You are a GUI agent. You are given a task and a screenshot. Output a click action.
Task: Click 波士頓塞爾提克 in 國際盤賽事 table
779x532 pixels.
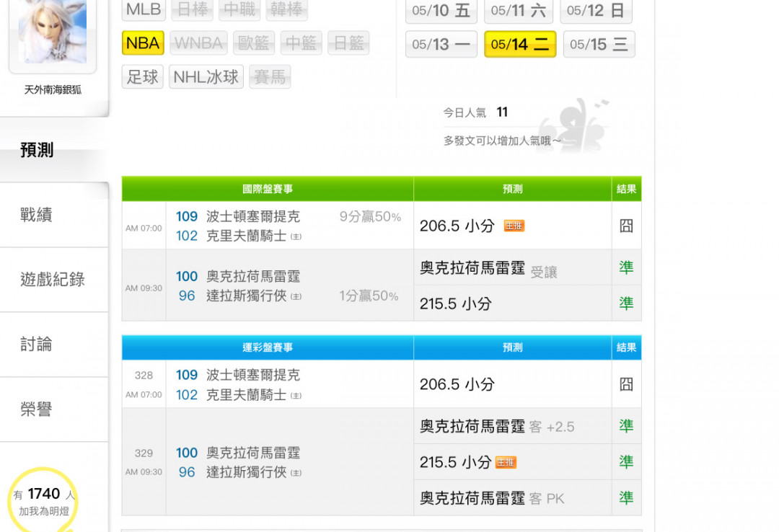click(253, 216)
